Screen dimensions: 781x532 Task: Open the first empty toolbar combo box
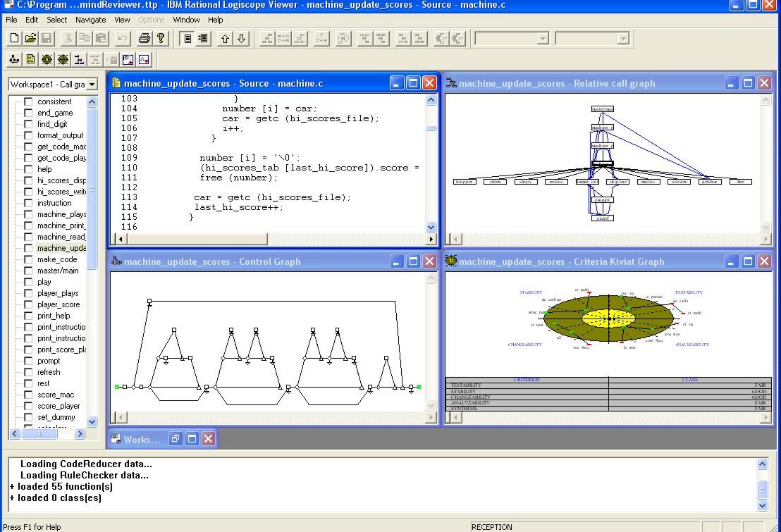(543, 38)
